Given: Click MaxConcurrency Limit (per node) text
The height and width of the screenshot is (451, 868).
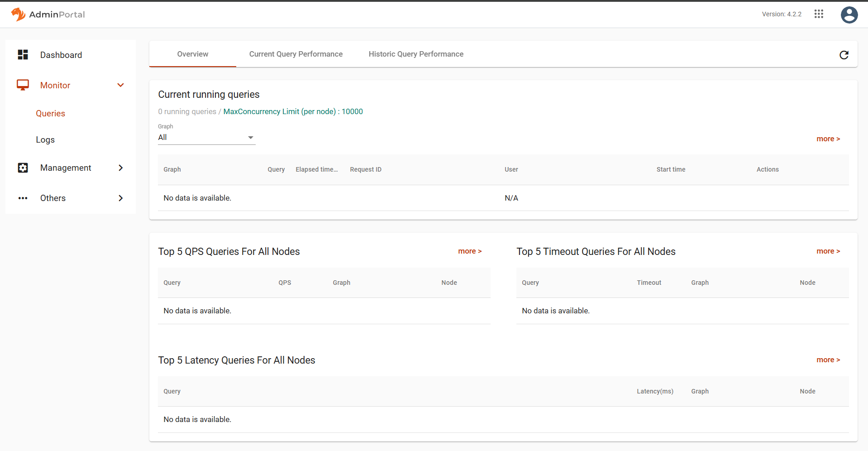Looking at the screenshot, I should pyautogui.click(x=293, y=112).
